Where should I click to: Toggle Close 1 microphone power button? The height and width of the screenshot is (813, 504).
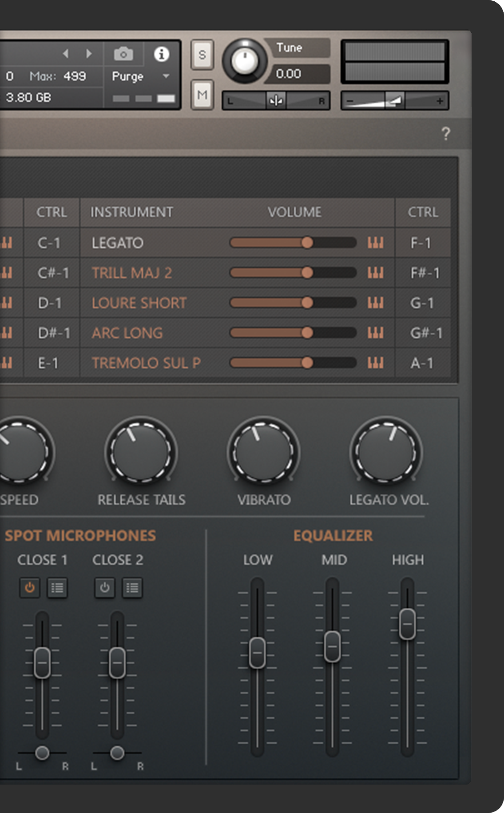[30, 588]
